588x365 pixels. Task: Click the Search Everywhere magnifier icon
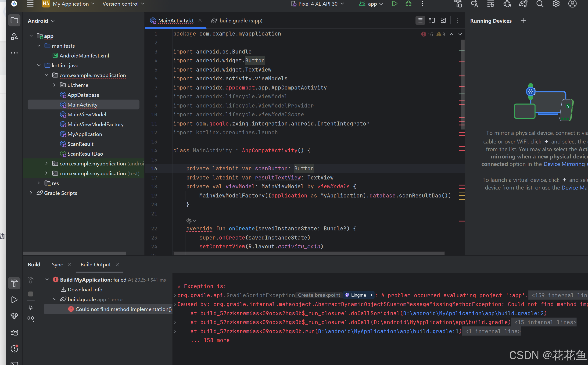(x=540, y=4)
